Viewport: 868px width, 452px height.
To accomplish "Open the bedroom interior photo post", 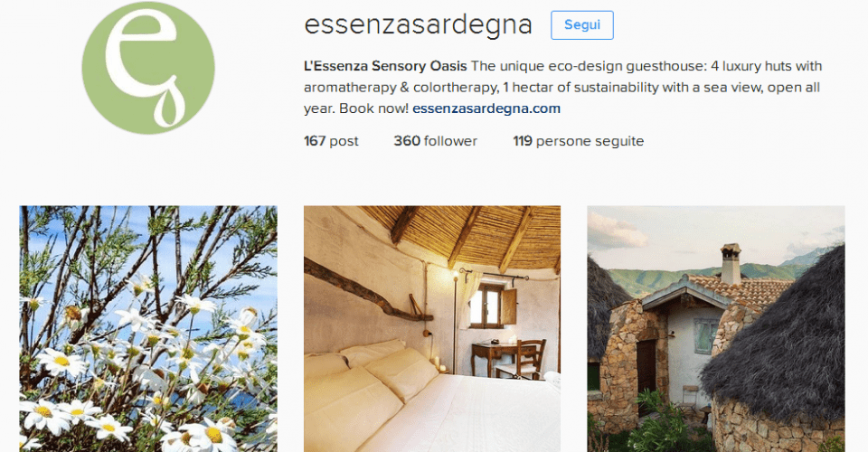I will pyautogui.click(x=432, y=329).
